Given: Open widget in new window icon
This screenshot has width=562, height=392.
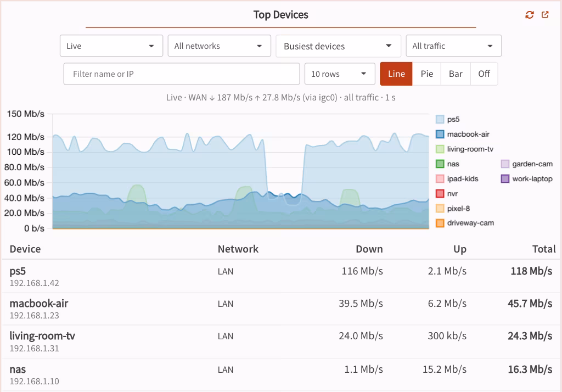Looking at the screenshot, I should [545, 15].
